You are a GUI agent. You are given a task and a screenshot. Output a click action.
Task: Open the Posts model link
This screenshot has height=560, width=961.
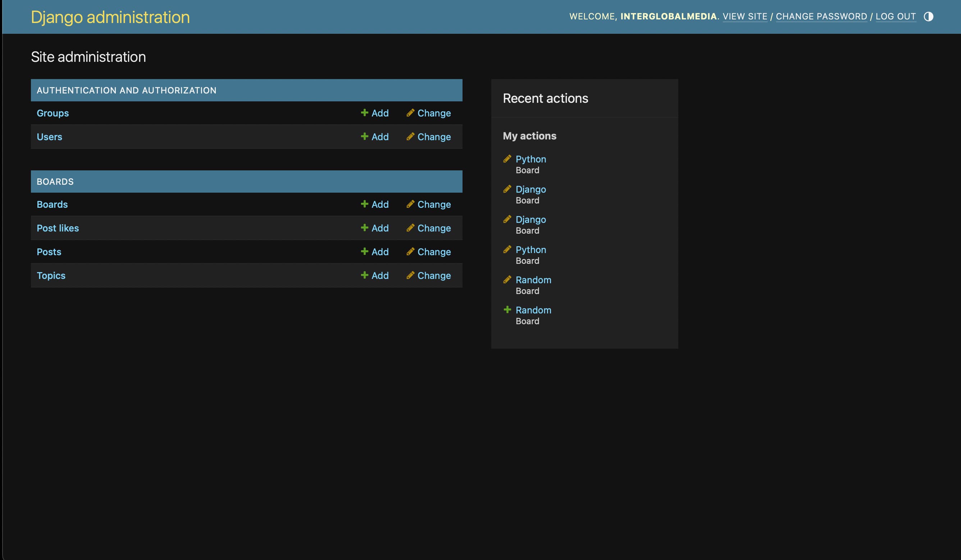click(x=49, y=252)
